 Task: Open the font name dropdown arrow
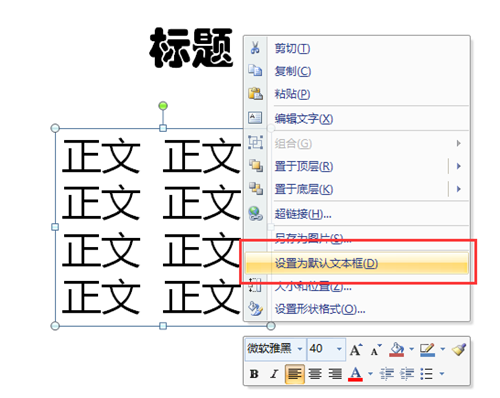[x=300, y=349]
